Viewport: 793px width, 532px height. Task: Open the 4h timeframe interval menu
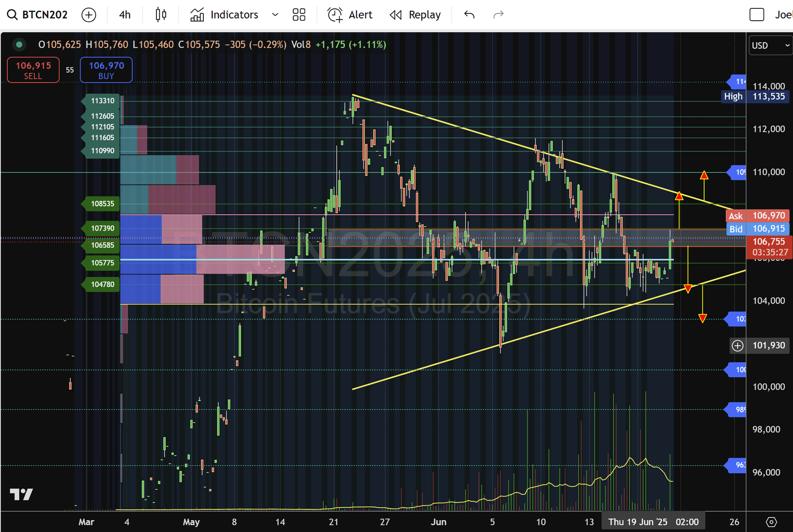pyautogui.click(x=124, y=14)
